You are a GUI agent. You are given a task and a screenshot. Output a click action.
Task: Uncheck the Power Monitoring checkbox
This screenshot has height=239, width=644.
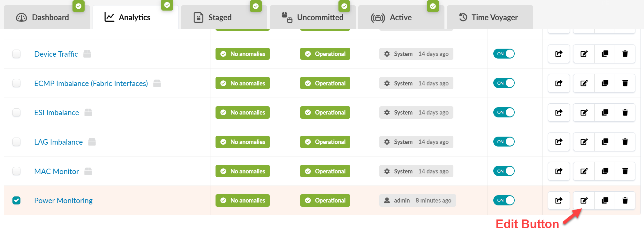coord(16,201)
